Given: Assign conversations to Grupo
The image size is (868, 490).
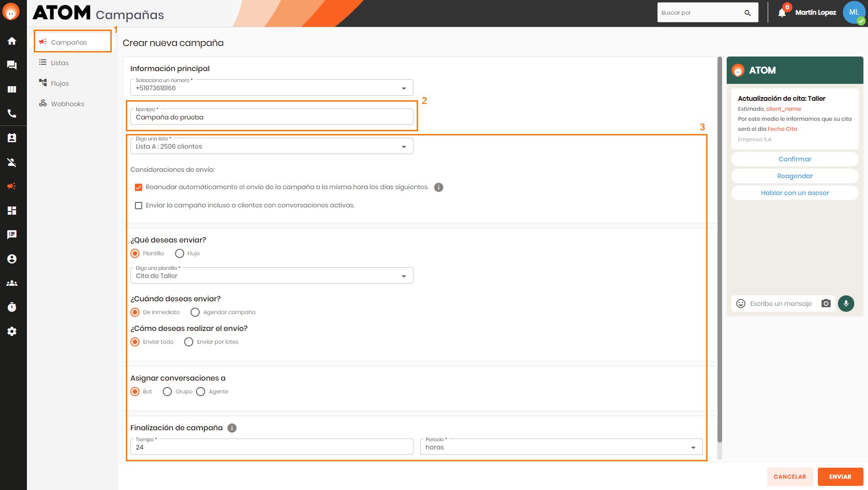Looking at the screenshot, I should coord(167,392).
